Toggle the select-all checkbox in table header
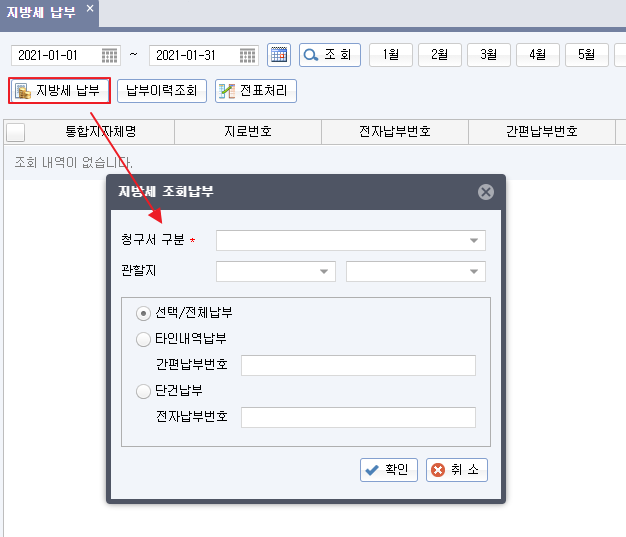Image resolution: width=626 pixels, height=537 pixels. tap(16, 132)
